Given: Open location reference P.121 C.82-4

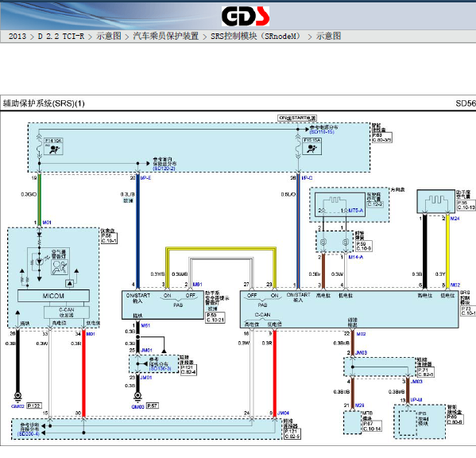Looking at the screenshot, I should pos(188,370).
